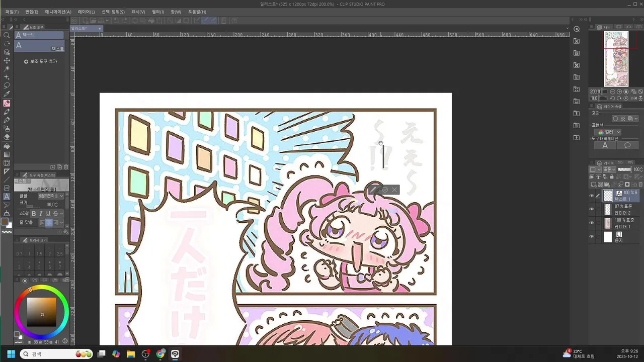Choose speech balloon tool in tool navigation
Viewport: 644px width, 362px height.
coord(627,145)
